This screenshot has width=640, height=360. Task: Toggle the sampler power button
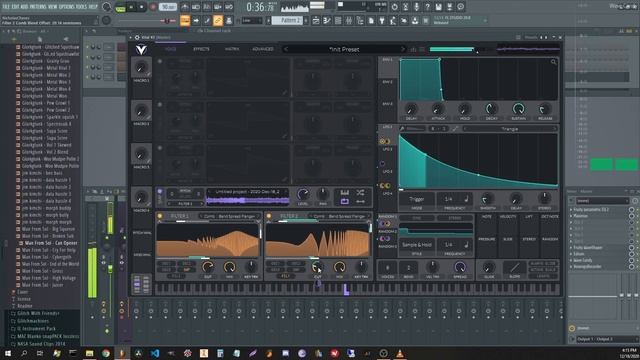(x=160, y=191)
